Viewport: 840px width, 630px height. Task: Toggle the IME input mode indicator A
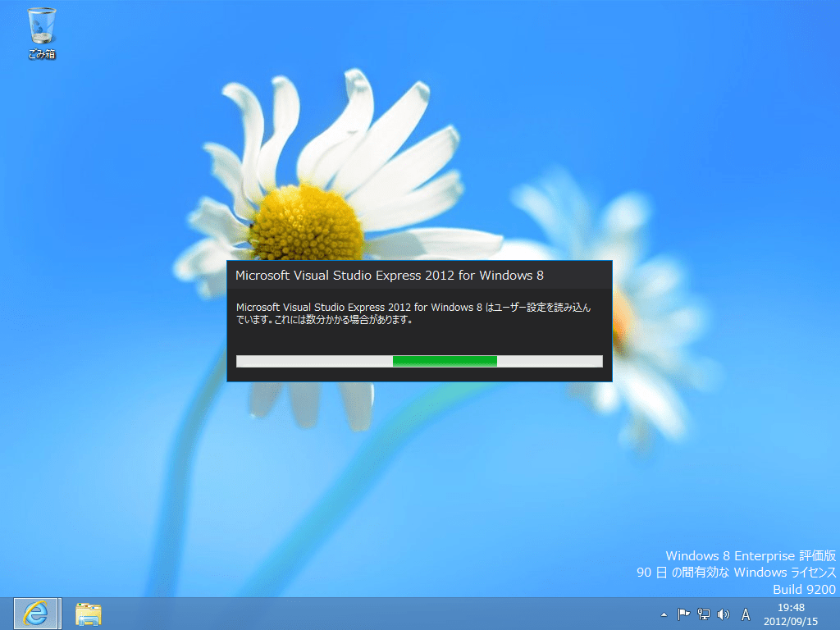[x=745, y=614]
